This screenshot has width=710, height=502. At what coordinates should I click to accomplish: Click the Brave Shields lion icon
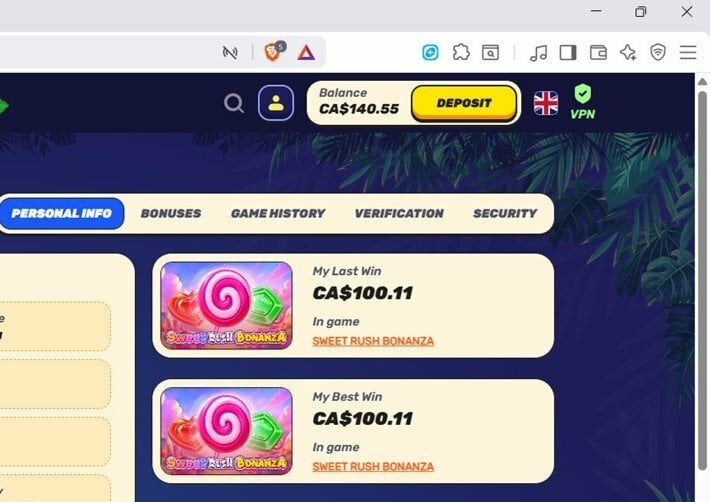coord(273,52)
